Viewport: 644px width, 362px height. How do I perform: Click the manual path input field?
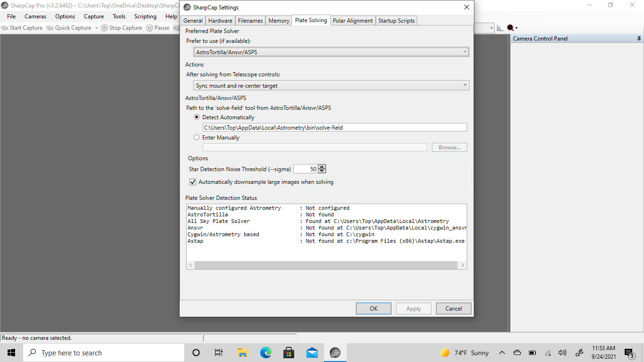pos(315,148)
